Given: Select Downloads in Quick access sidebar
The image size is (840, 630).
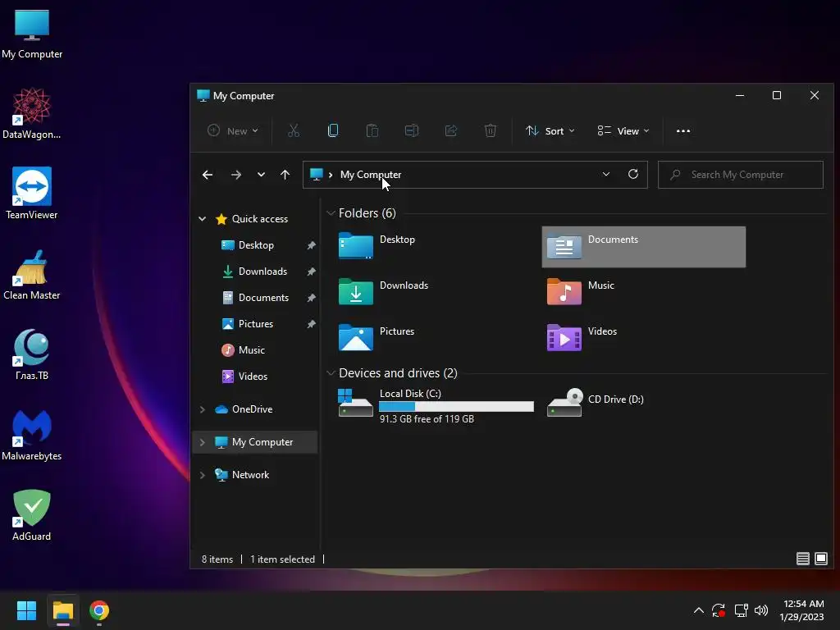Looking at the screenshot, I should click(262, 271).
